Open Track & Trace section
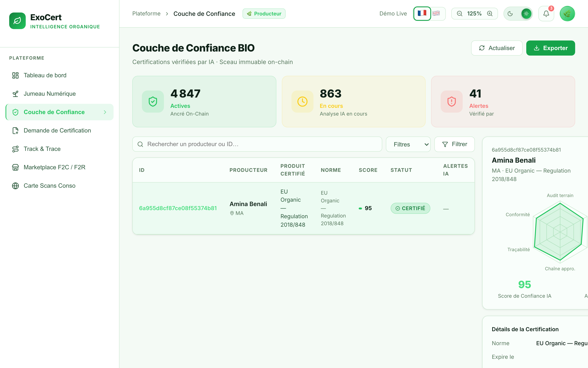This screenshot has height=368, width=588. coord(60,149)
